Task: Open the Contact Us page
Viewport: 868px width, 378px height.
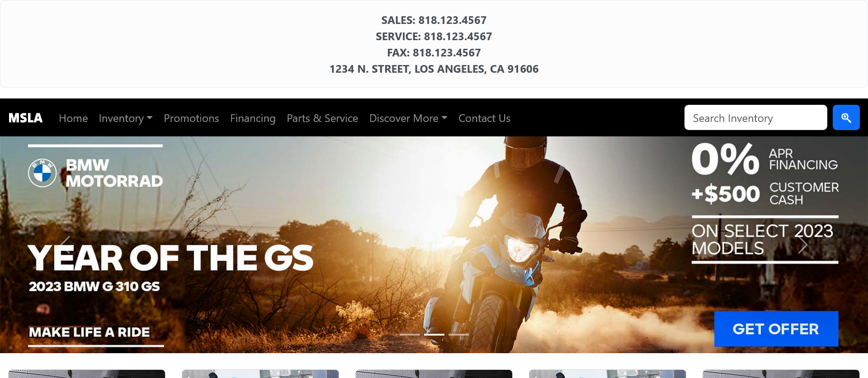Action: (484, 118)
